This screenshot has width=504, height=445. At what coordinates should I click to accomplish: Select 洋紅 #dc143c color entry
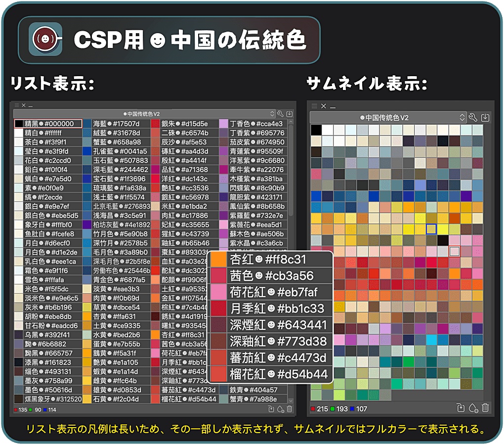(184, 179)
